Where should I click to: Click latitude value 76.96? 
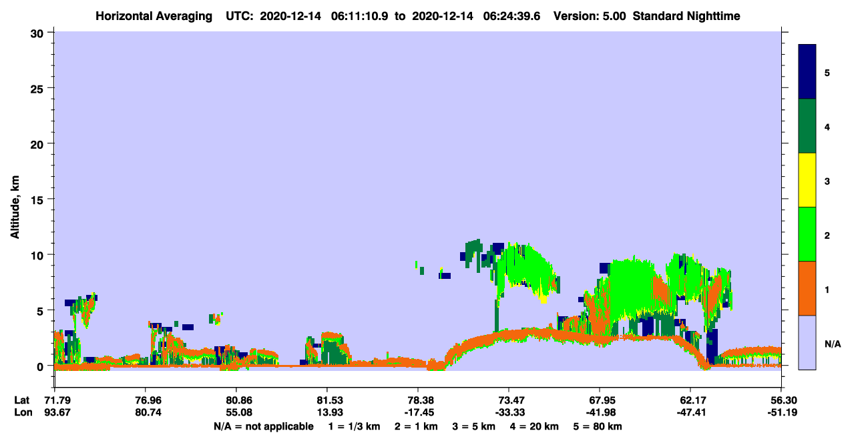[146, 400]
